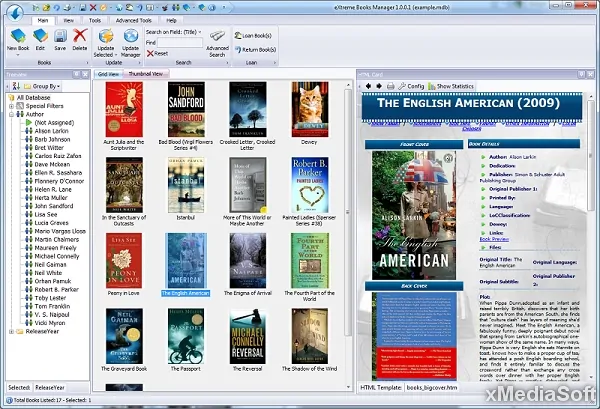Open the Tools ribbon tab

click(95, 20)
